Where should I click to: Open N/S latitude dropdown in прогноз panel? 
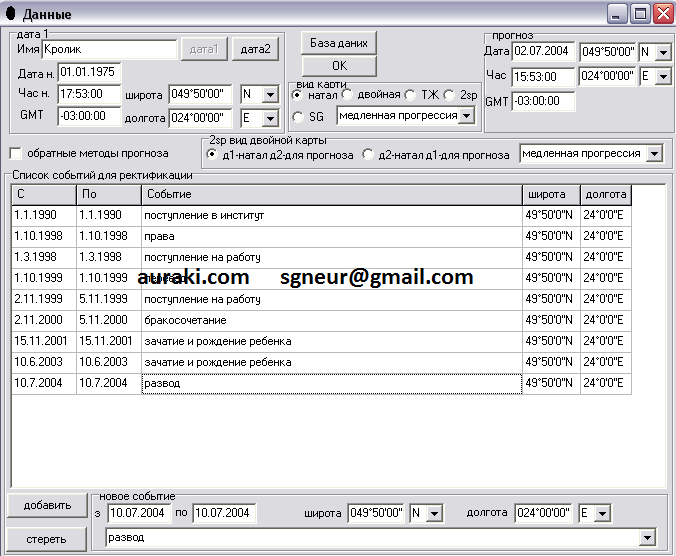point(664,52)
